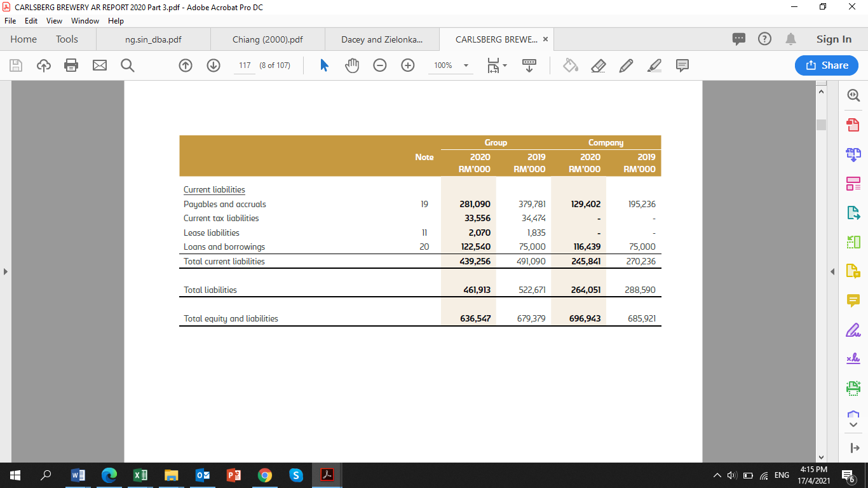This screenshot has height=488, width=868.
Task: Open Chrome from the taskbar
Action: tap(265, 475)
